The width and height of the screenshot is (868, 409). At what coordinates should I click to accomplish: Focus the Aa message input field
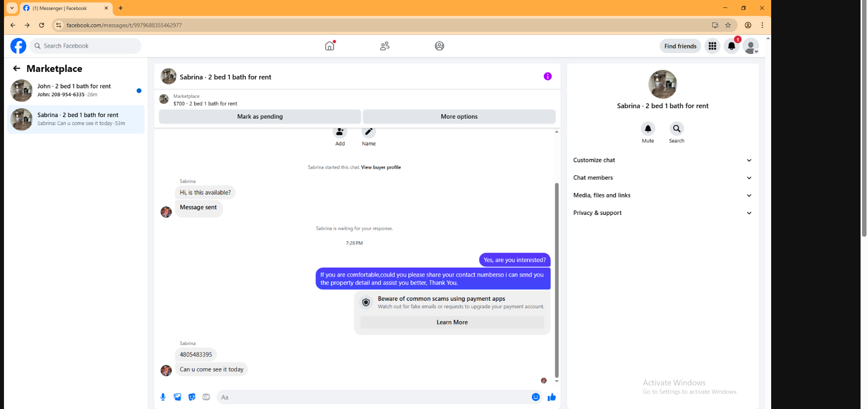(x=372, y=397)
